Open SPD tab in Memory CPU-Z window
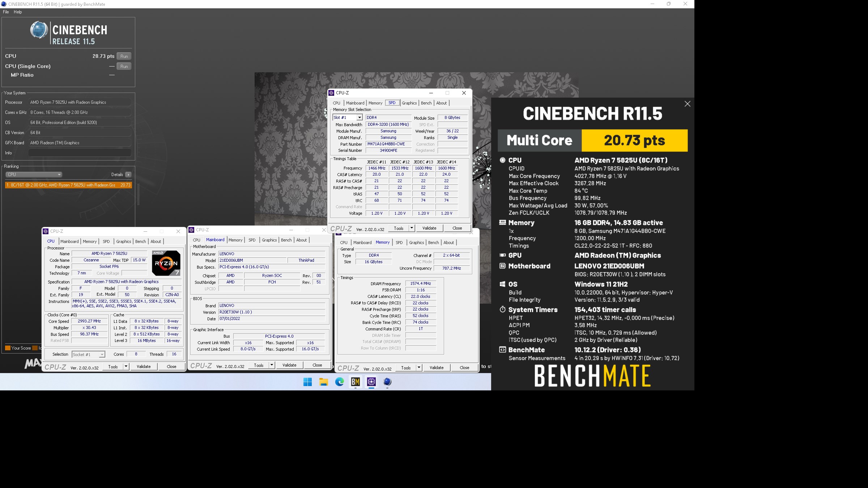868x488 pixels. tap(399, 243)
